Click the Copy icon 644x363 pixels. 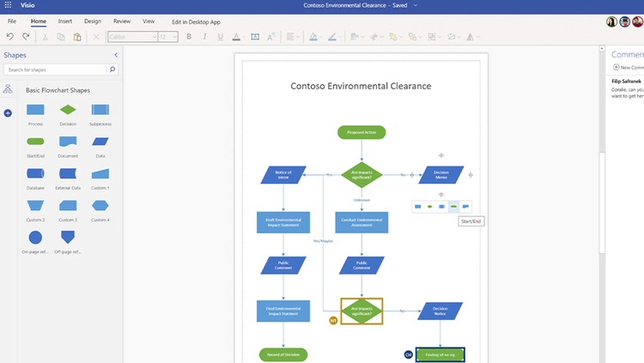61,37
